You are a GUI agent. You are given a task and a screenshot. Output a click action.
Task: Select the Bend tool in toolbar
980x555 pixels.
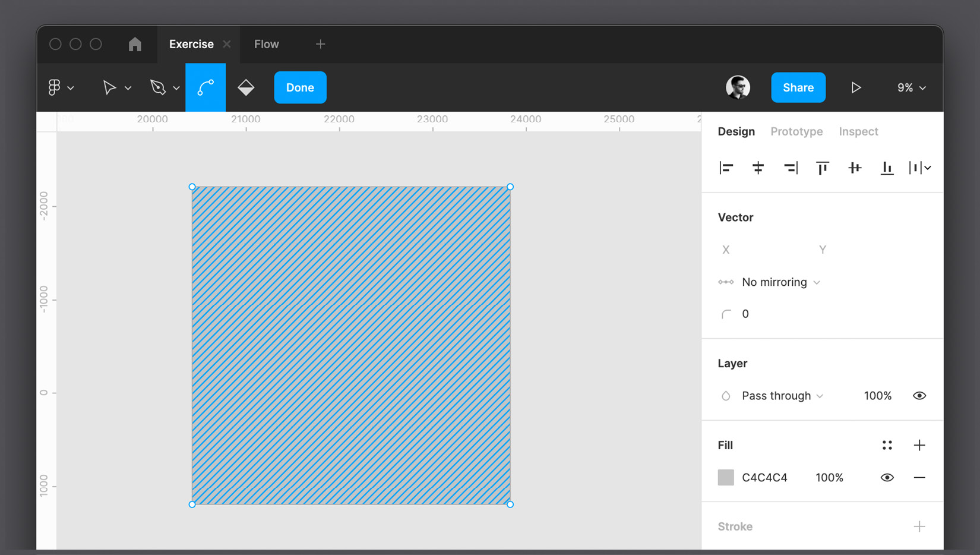pyautogui.click(x=206, y=88)
